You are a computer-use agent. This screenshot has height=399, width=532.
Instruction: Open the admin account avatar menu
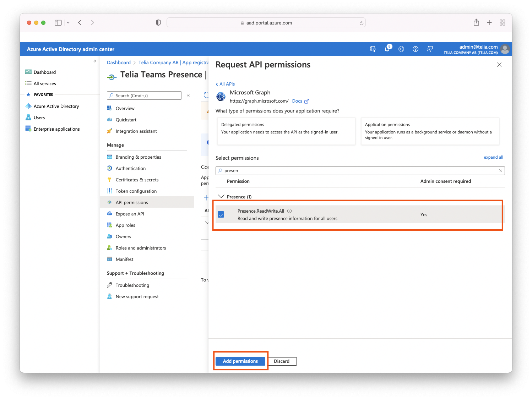point(505,49)
